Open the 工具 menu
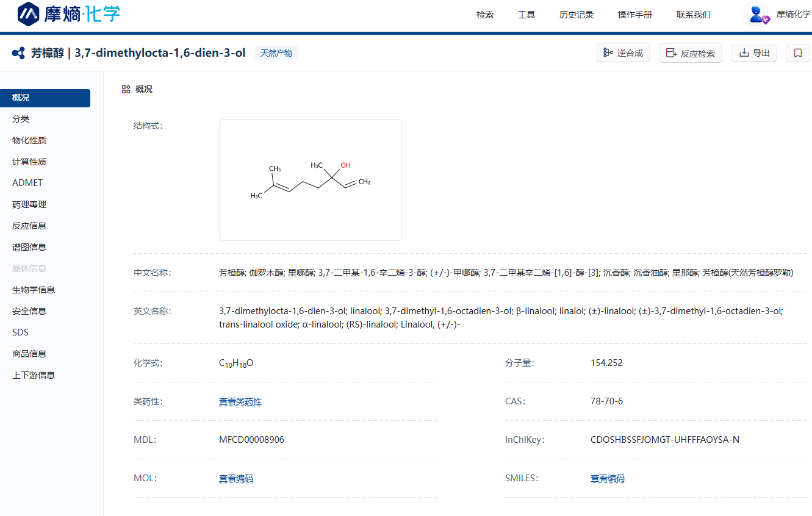This screenshot has width=812, height=516. 526,15
